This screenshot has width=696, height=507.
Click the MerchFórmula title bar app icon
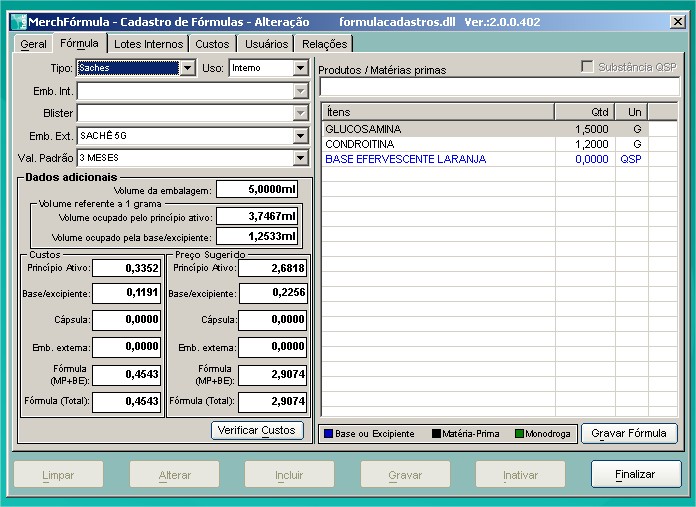(x=17, y=21)
